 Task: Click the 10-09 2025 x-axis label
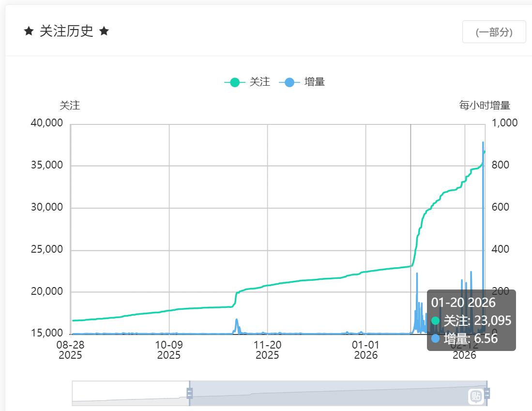pos(169,350)
